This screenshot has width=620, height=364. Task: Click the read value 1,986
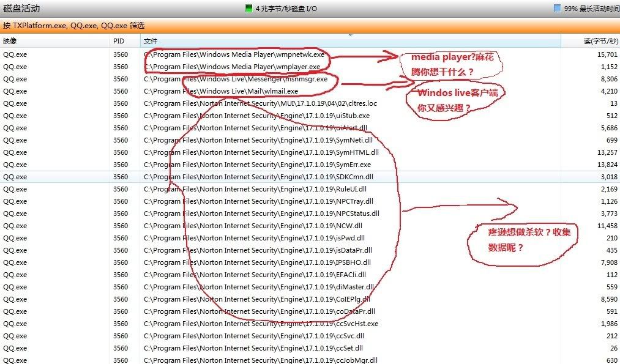pyautogui.click(x=610, y=324)
